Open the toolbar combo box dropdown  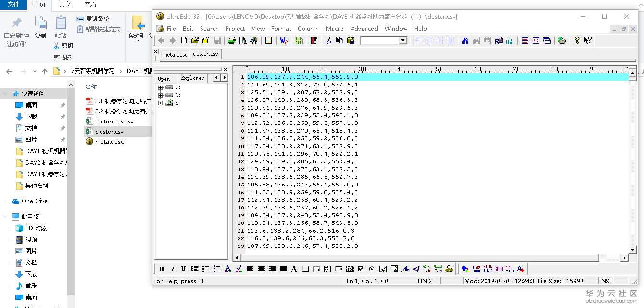coord(403,41)
